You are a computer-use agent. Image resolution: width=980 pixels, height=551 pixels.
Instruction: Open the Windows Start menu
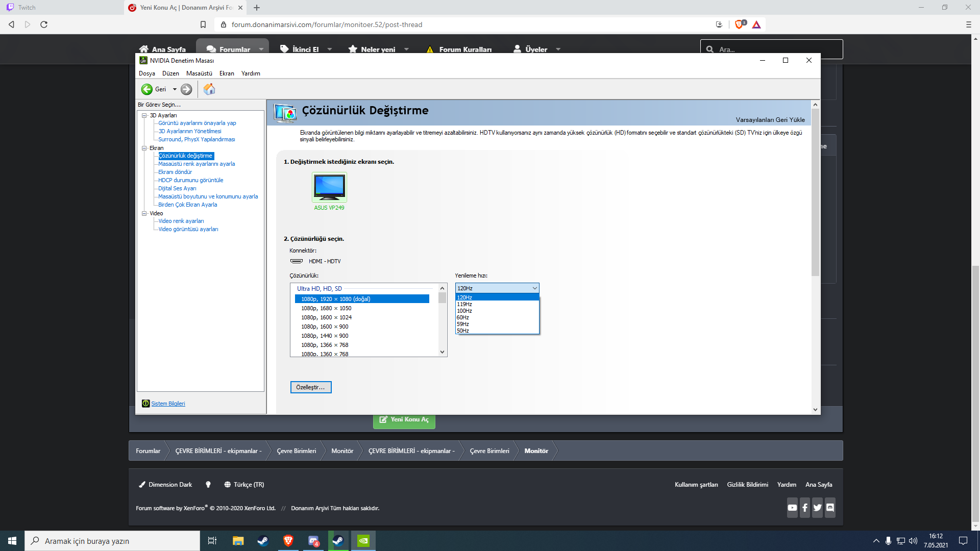tap(12, 541)
